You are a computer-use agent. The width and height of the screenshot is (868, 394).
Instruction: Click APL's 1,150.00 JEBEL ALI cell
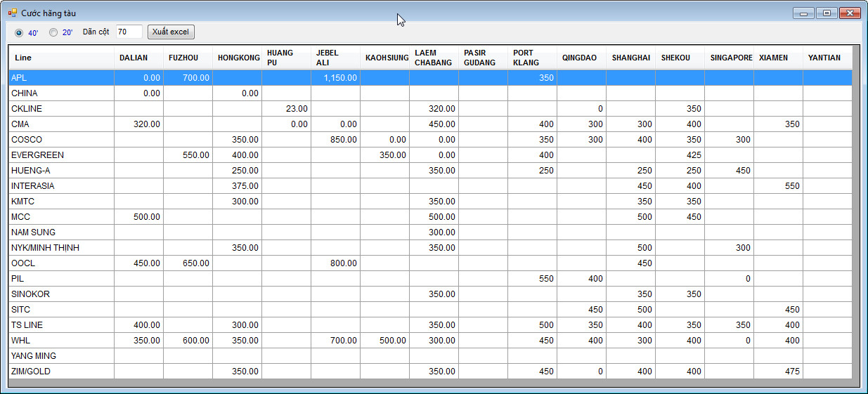click(x=335, y=77)
